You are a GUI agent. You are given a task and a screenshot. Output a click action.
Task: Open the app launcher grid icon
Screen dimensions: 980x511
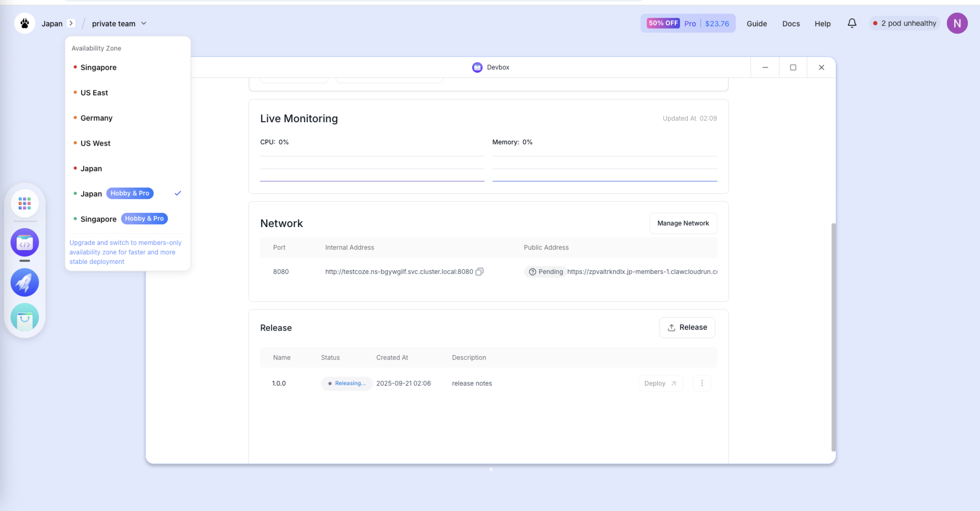[25, 203]
